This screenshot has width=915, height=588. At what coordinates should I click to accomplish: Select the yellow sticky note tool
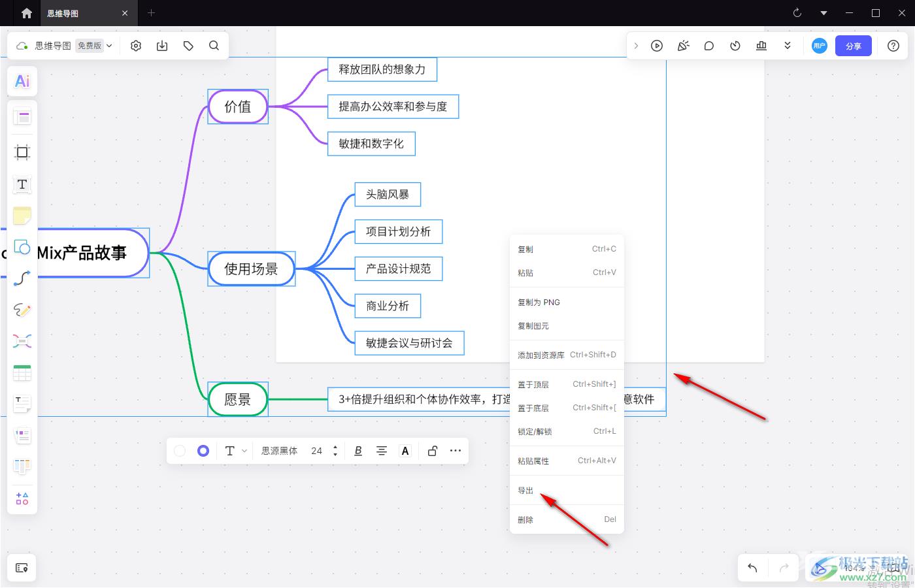point(22,216)
